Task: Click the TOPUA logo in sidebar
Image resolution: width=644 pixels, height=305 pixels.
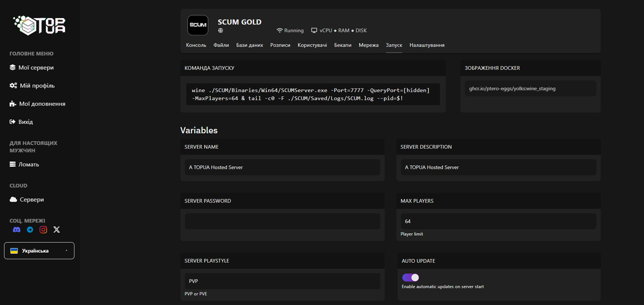Action: tap(39, 25)
